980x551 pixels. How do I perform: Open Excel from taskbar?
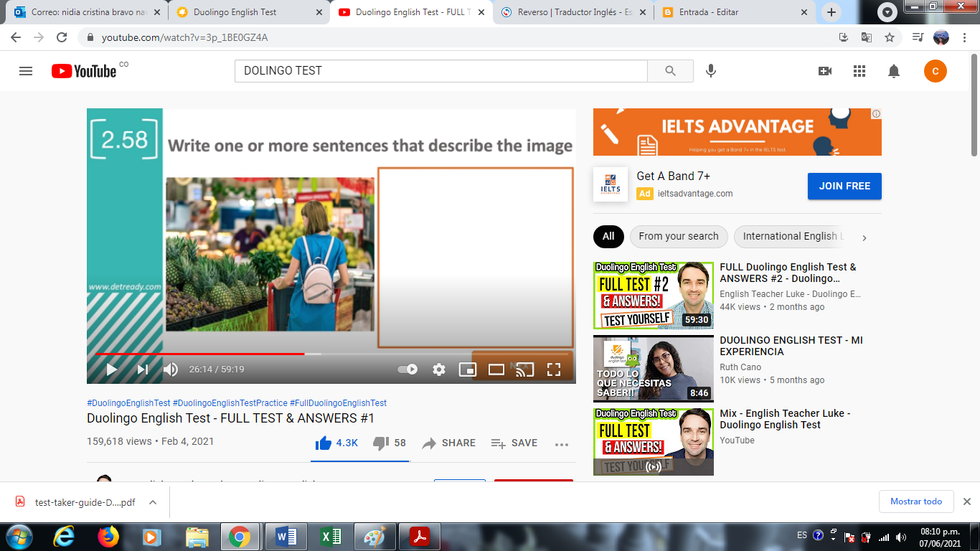[x=330, y=537]
